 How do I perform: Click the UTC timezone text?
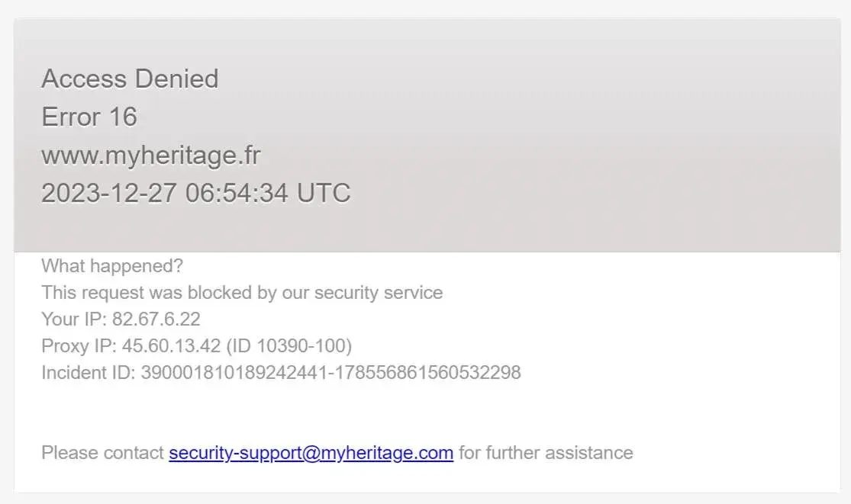(x=324, y=193)
